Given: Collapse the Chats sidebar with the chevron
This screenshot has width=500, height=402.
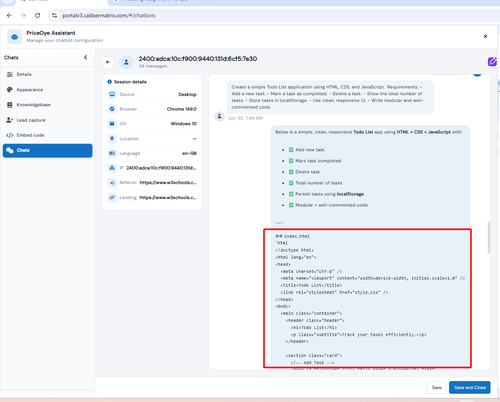Looking at the screenshot, I should point(86,57).
